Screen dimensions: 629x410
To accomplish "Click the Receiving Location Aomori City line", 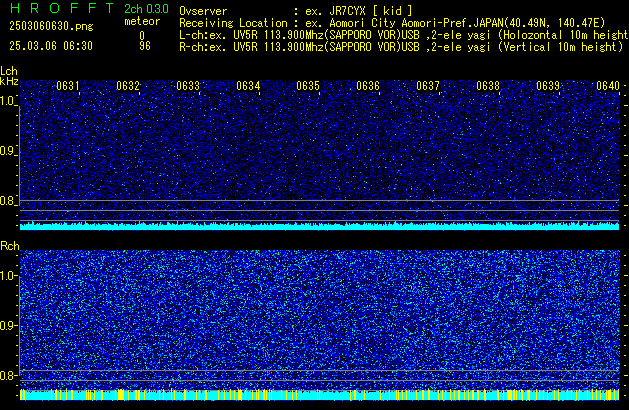I will tap(392, 23).
